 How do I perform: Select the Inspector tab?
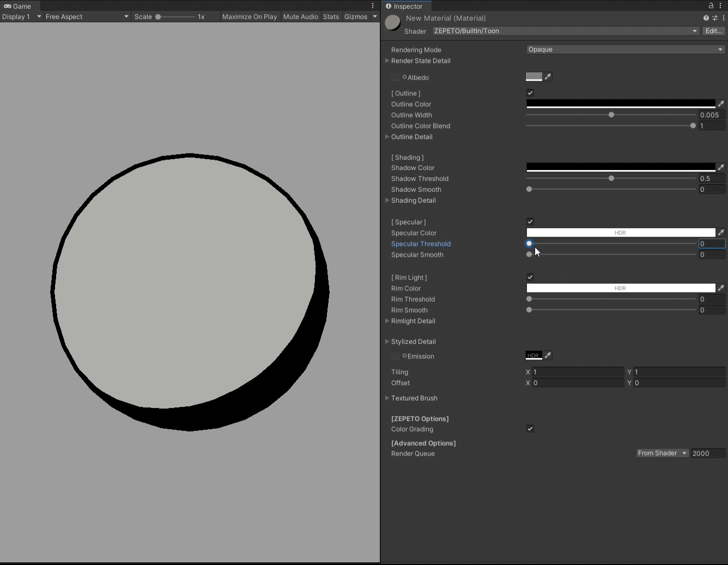pos(406,6)
